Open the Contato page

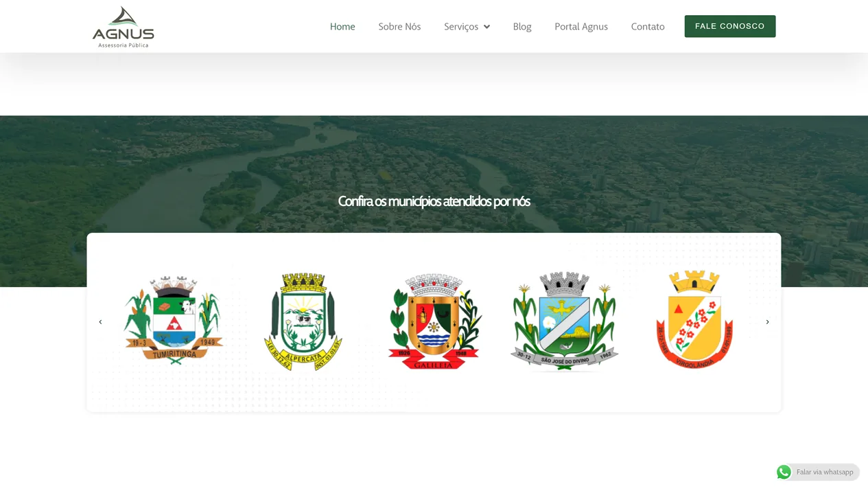(648, 27)
